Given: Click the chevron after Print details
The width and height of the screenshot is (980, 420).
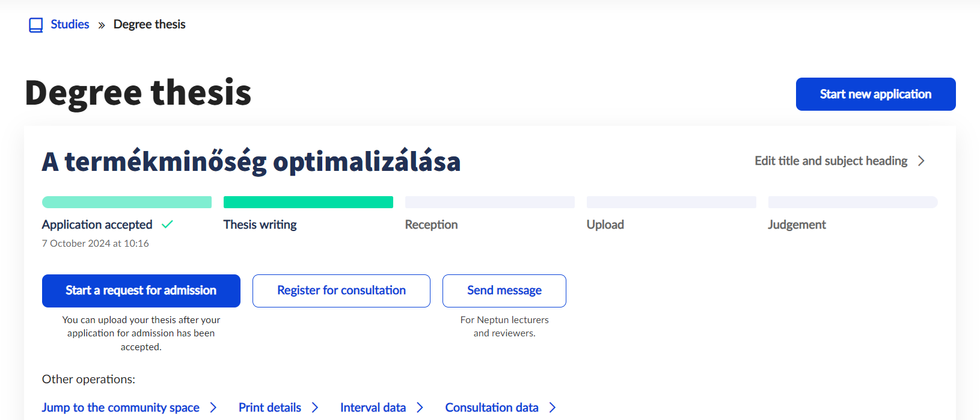Looking at the screenshot, I should 315,407.
